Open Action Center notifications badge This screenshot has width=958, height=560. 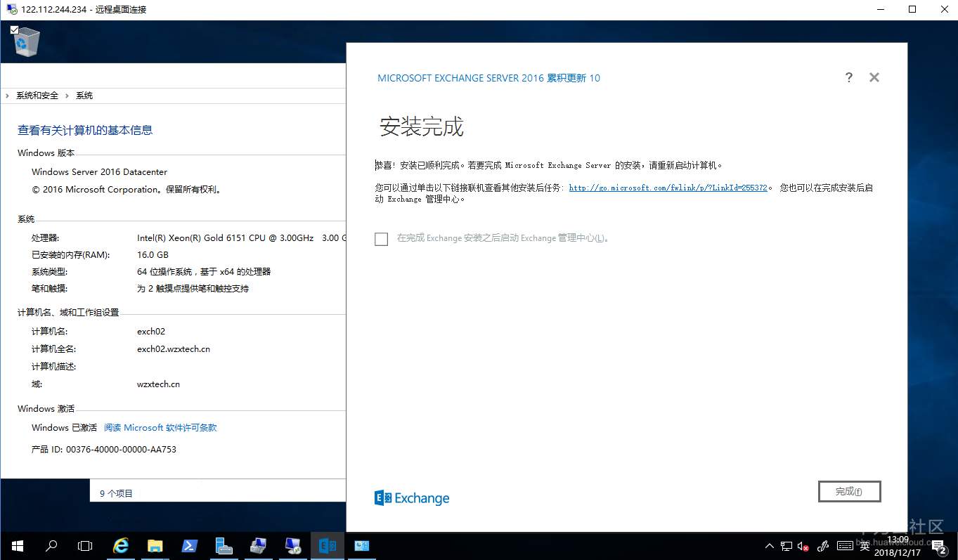[938, 545]
